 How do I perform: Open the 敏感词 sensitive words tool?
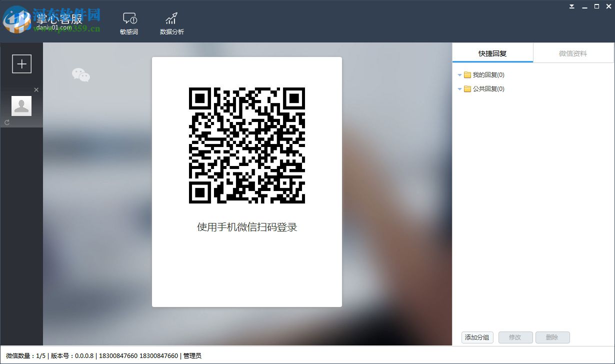tap(129, 24)
